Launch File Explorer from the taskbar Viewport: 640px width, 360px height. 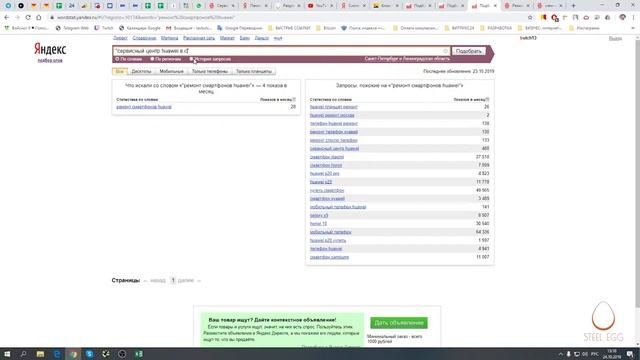40,354
